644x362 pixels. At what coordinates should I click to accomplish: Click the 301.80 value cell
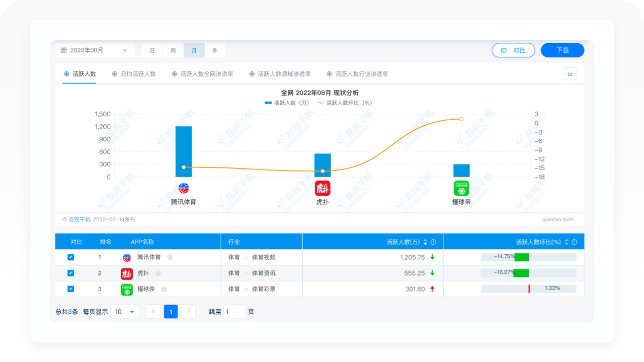415,290
